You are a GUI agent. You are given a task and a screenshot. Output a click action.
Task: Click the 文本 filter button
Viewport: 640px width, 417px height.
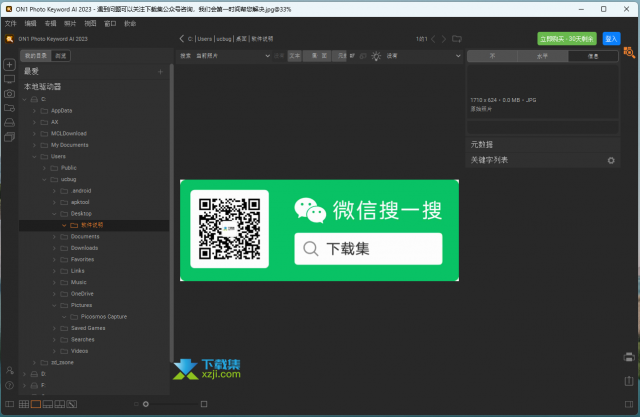click(x=295, y=56)
